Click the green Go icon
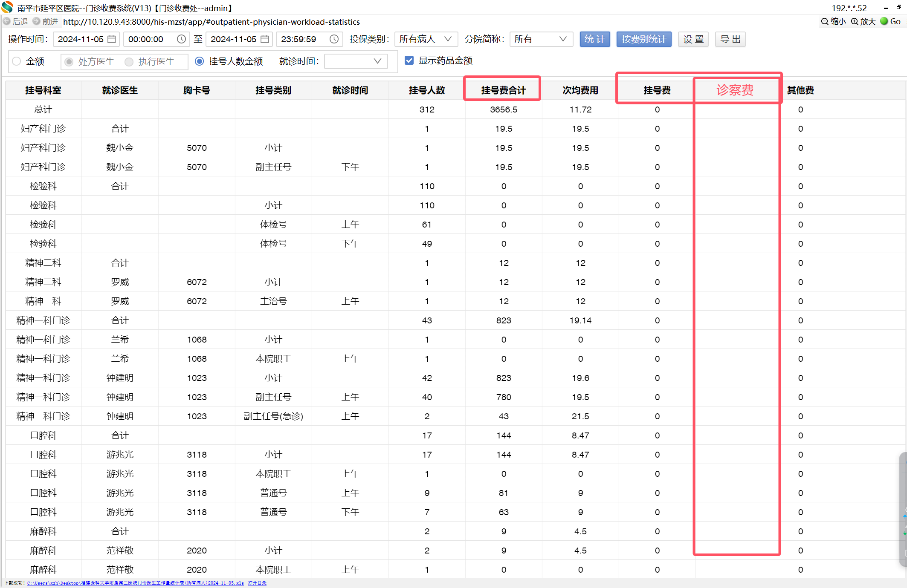Screen dimensions: 907x588 tap(884, 21)
